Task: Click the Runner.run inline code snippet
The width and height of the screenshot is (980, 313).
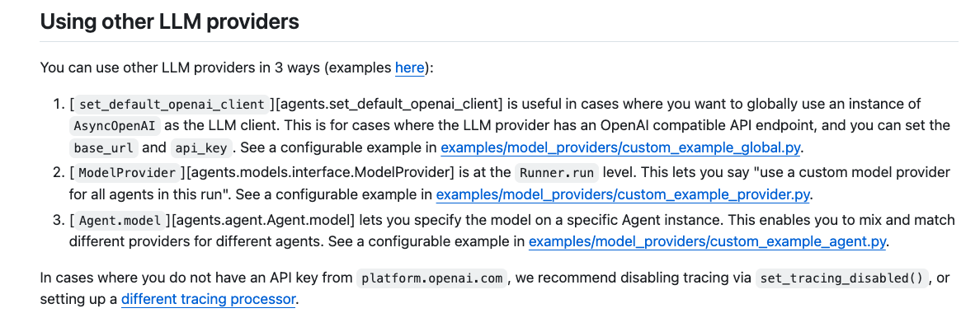Action: [557, 172]
